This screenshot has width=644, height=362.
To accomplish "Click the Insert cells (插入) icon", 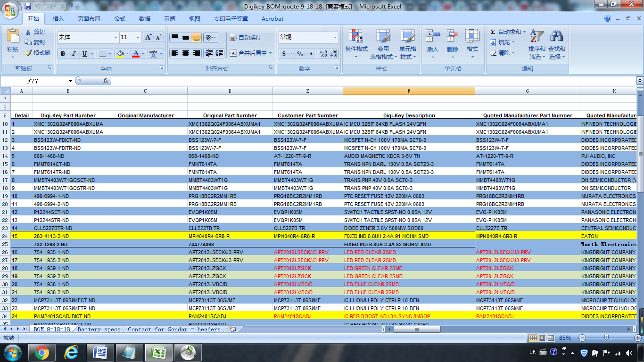I will click(x=432, y=36).
